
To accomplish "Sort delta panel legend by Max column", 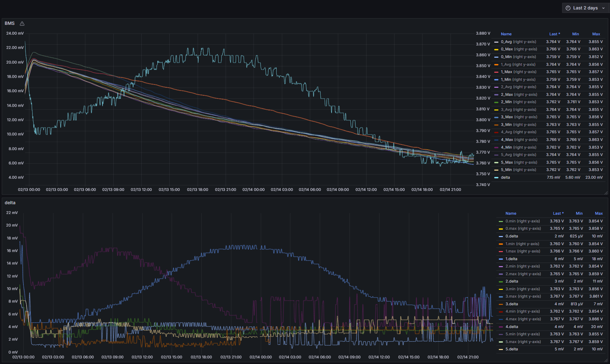I will coord(598,214).
